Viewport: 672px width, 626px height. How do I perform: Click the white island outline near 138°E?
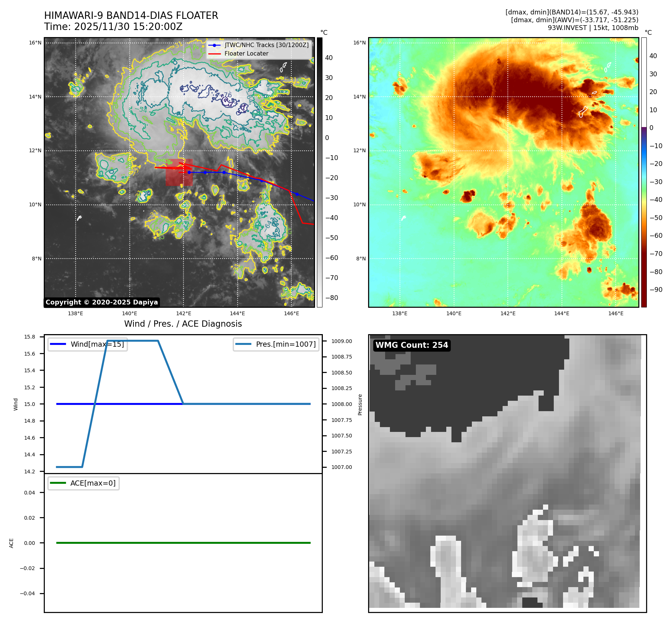79,218
